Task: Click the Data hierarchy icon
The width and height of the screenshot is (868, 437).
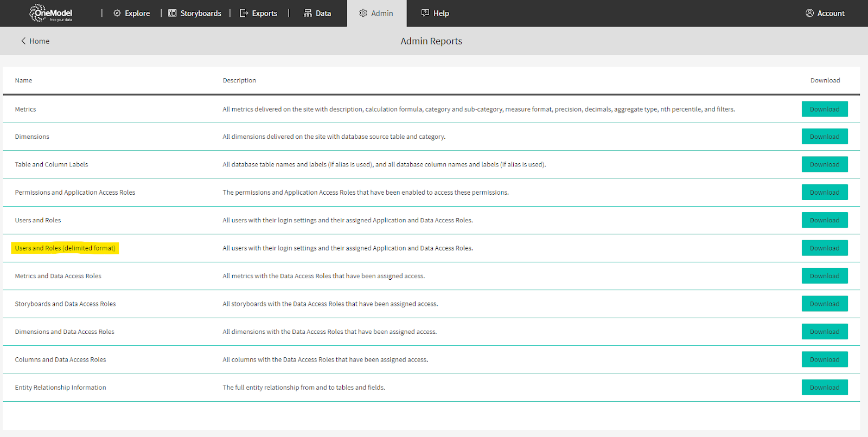Action: pyautogui.click(x=308, y=13)
